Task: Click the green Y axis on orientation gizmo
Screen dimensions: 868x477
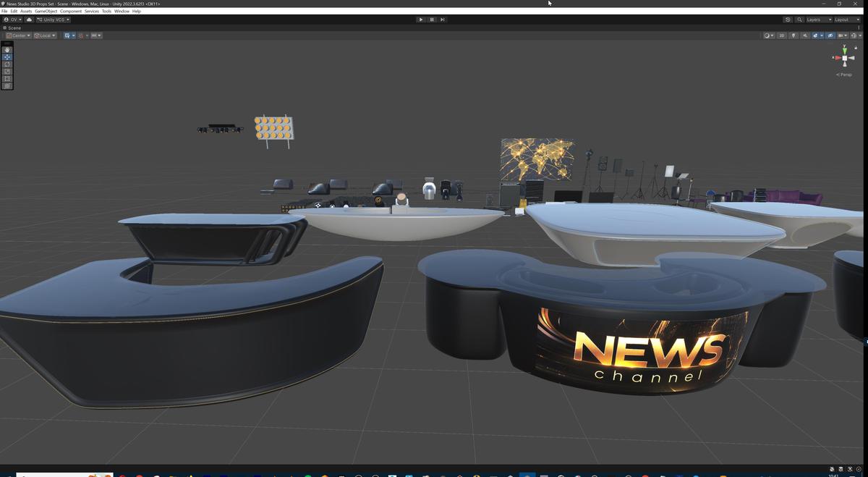Action: tap(844, 50)
